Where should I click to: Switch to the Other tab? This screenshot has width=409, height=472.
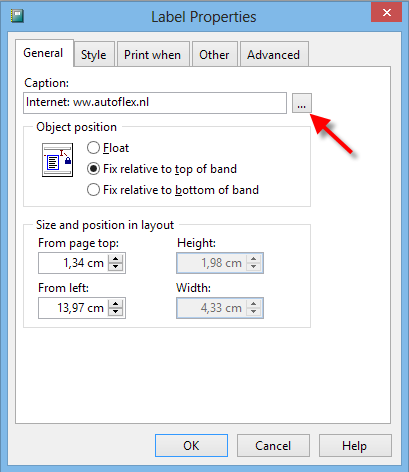214,55
